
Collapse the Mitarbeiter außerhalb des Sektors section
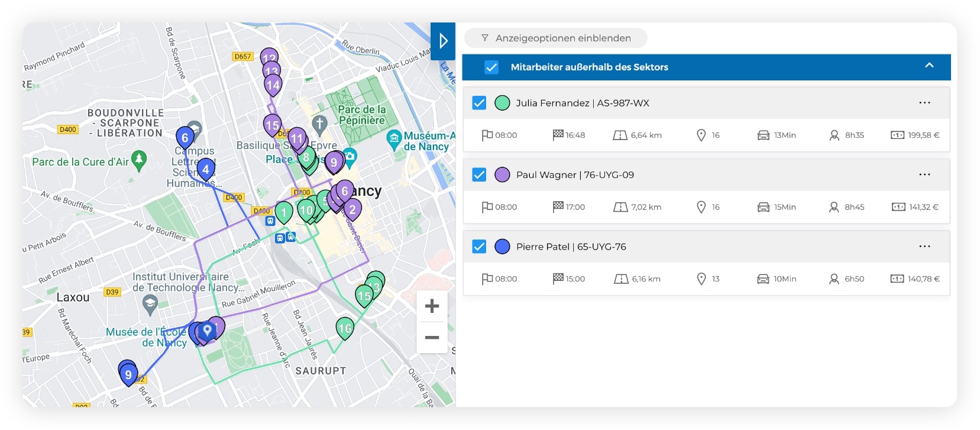coord(929,66)
